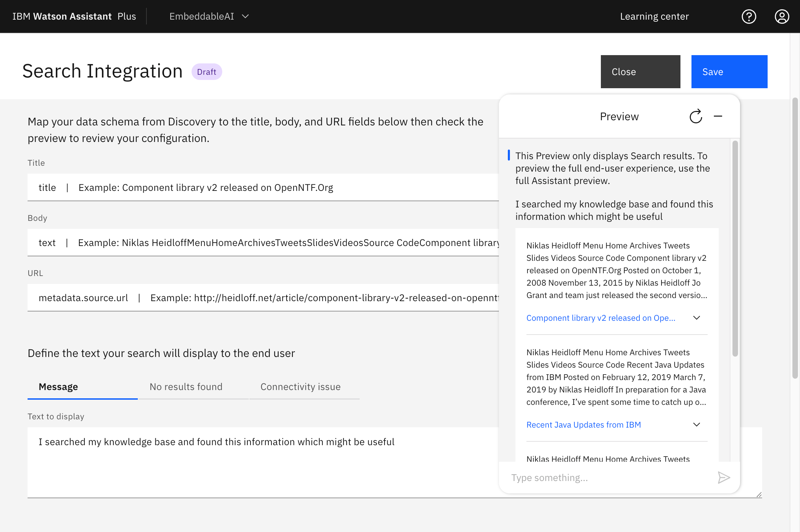Open the Body field mapping dropdown
Viewport: 800px width, 532px height.
click(263, 243)
